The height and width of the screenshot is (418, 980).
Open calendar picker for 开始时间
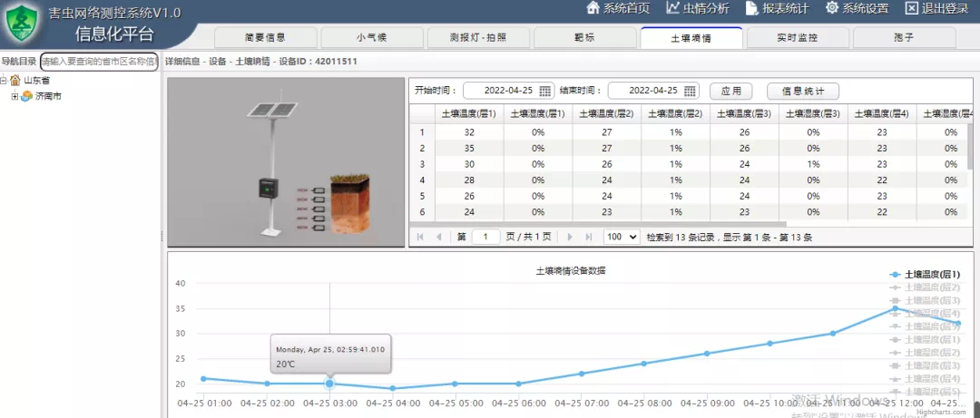point(545,91)
